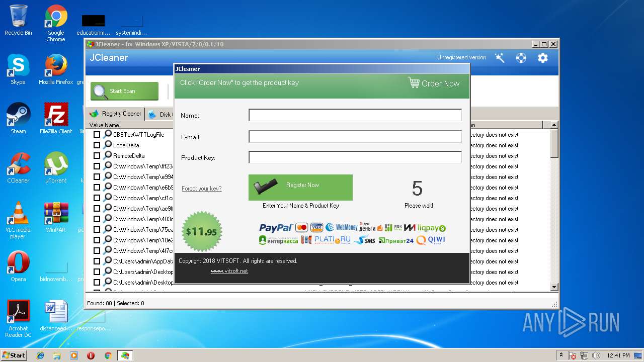Click the taskbar clock showing 12:41 PM

pos(618,355)
